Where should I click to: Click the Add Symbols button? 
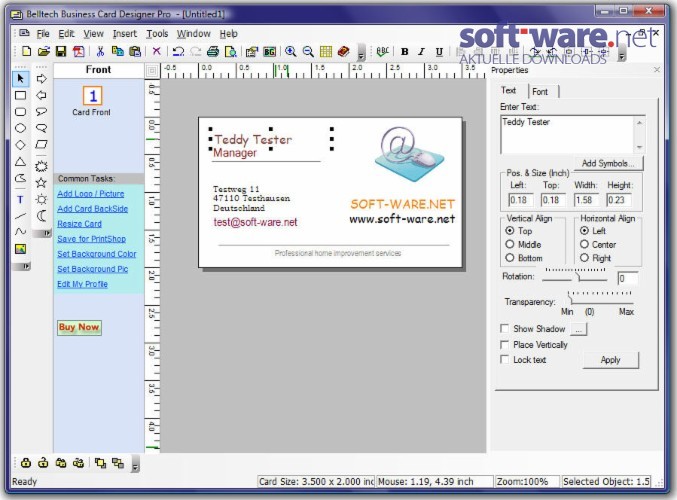click(608, 163)
